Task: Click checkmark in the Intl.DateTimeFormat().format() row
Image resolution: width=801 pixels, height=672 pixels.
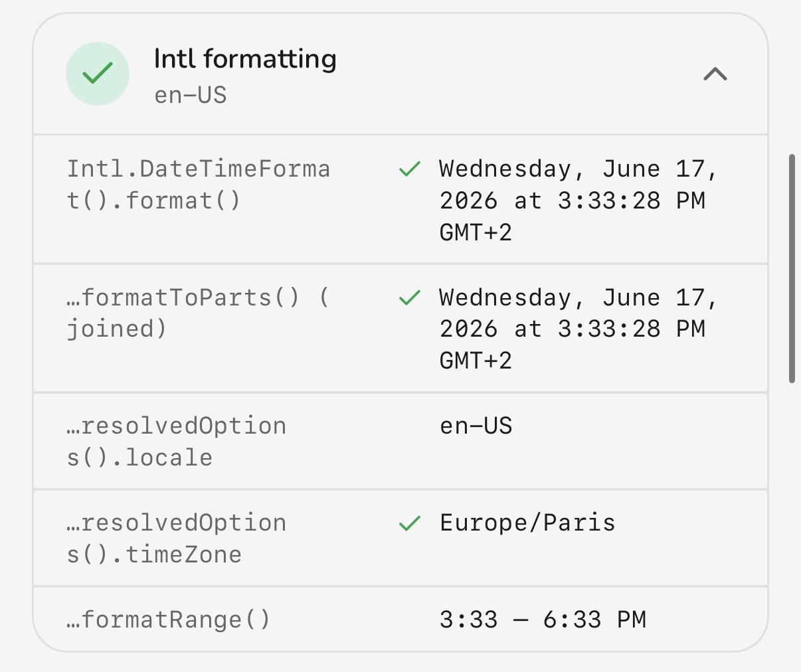Action: 410,169
